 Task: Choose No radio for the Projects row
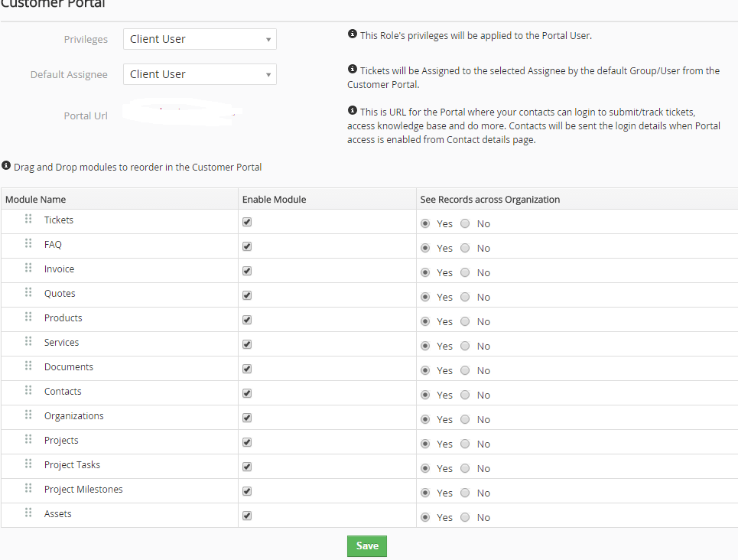pos(465,444)
